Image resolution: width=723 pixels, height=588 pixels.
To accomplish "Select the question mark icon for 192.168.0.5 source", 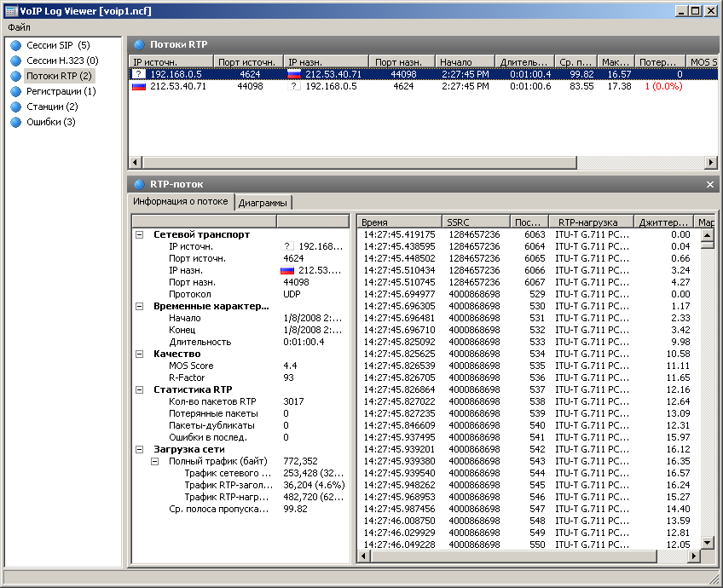I will point(139,74).
